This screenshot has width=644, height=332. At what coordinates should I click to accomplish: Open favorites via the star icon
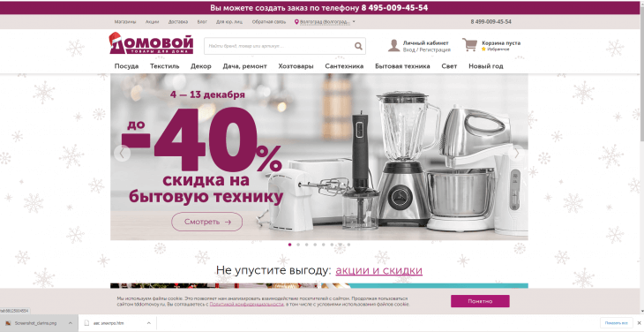pos(483,49)
